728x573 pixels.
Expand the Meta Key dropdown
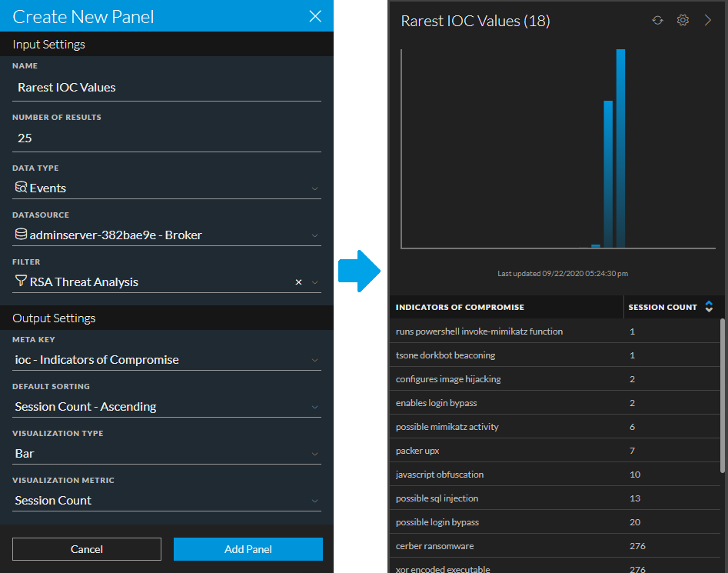pyautogui.click(x=314, y=360)
